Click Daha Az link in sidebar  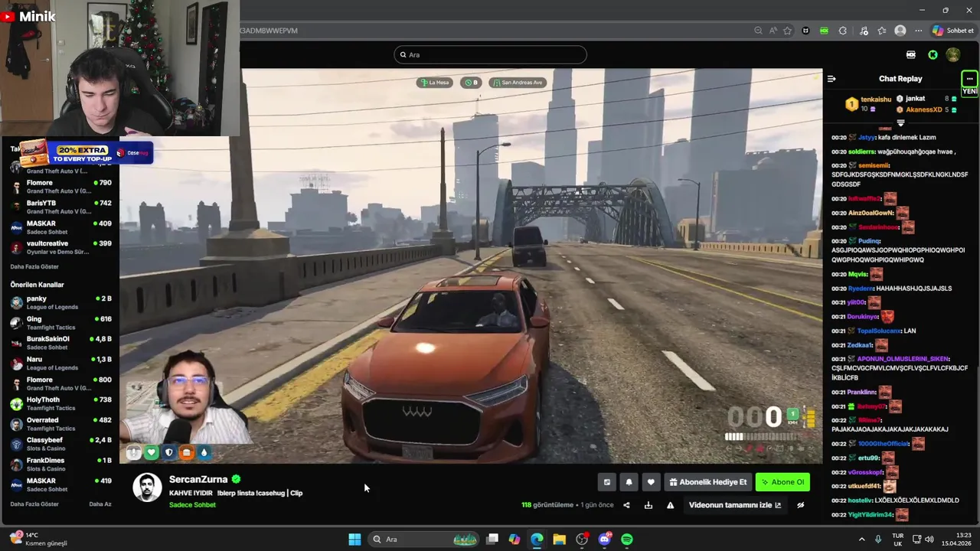coord(100,504)
